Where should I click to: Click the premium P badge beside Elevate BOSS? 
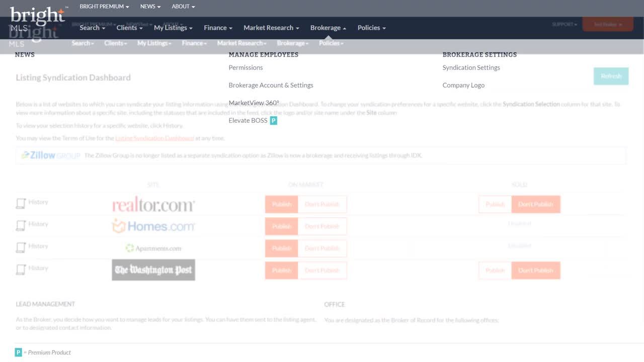274,121
